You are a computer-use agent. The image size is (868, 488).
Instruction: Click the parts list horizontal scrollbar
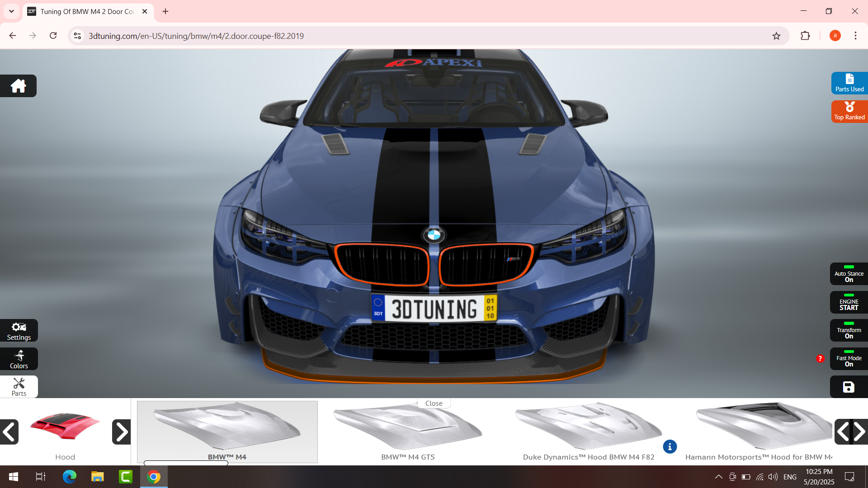point(186,463)
